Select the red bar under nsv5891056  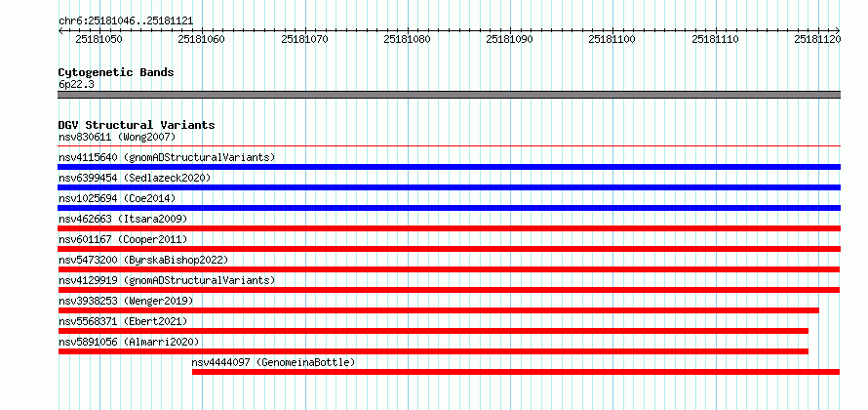point(433,351)
